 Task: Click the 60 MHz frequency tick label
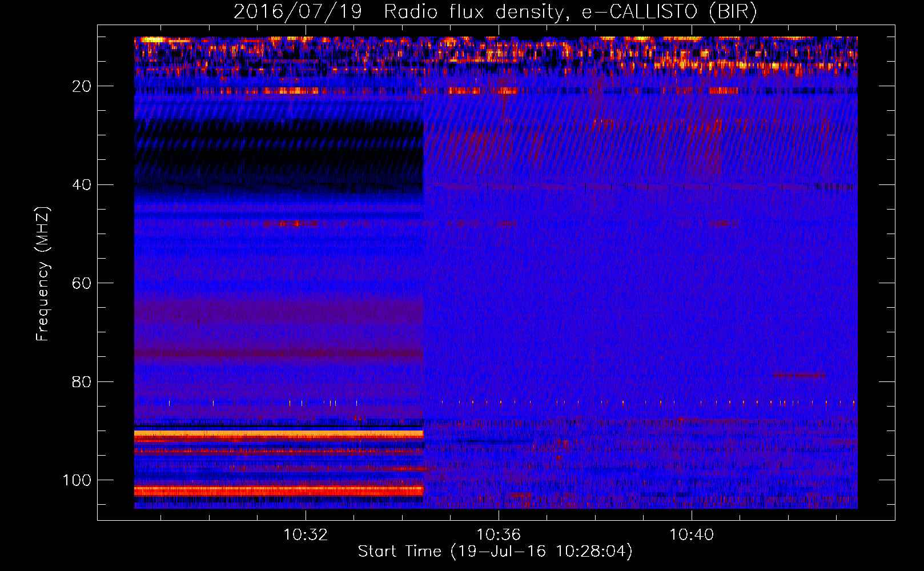tap(82, 283)
